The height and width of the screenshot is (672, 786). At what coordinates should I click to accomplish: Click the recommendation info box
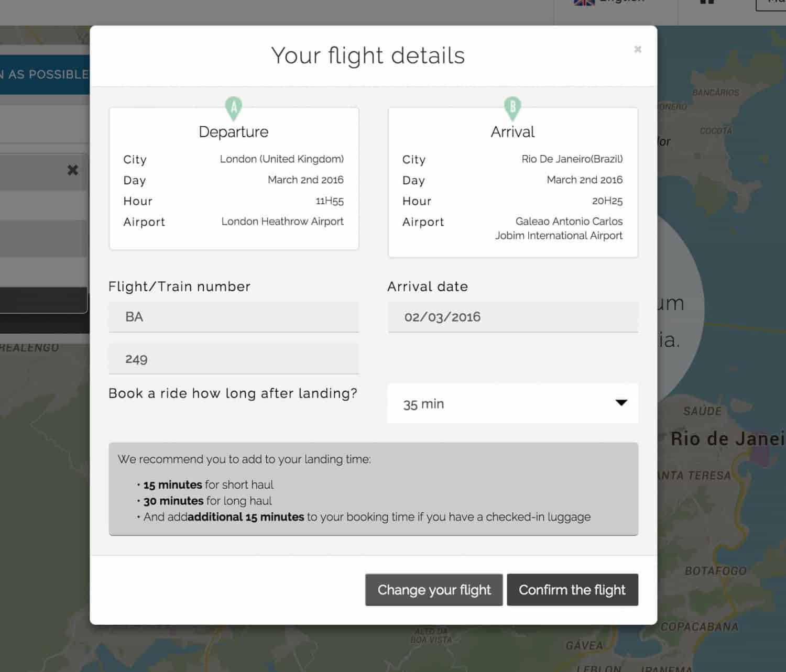pos(373,489)
